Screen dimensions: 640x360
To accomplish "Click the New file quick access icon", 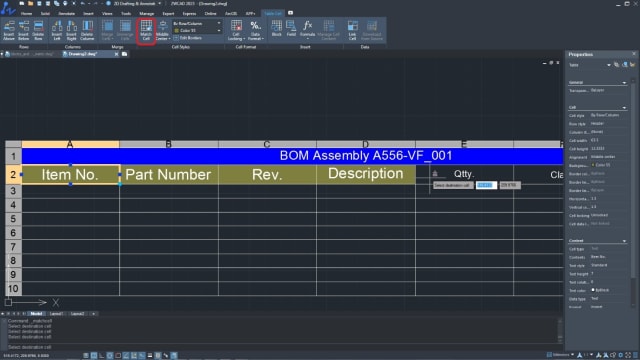I will (22, 3).
